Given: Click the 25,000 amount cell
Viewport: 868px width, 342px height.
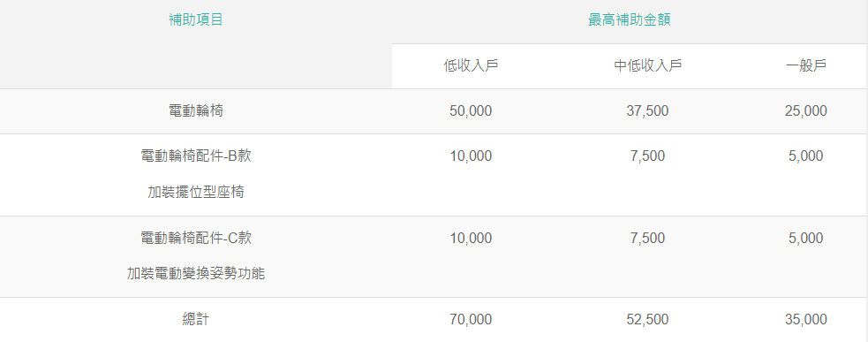Looking at the screenshot, I should click(805, 110).
